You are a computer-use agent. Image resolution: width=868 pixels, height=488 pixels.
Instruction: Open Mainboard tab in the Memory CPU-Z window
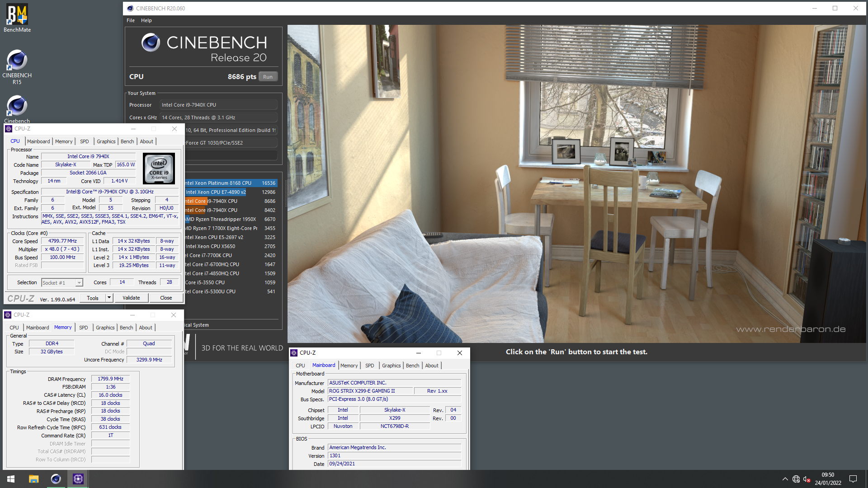coord(38,328)
